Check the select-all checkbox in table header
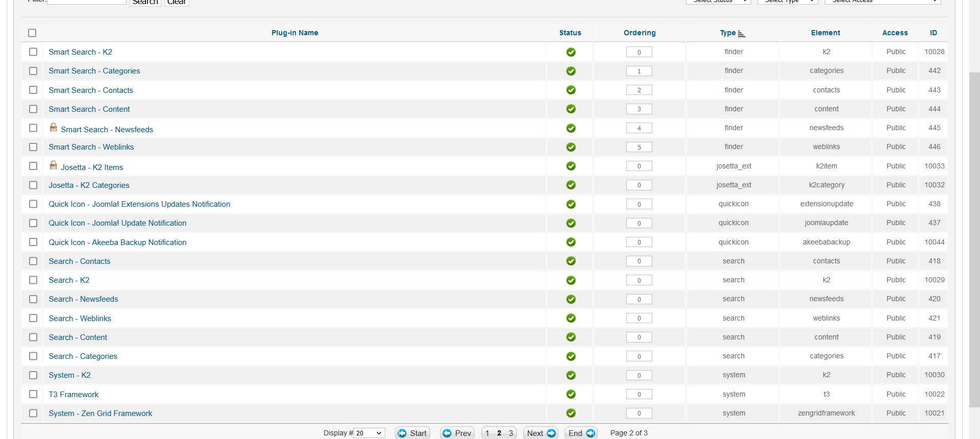The width and height of the screenshot is (980, 439). coord(32,33)
